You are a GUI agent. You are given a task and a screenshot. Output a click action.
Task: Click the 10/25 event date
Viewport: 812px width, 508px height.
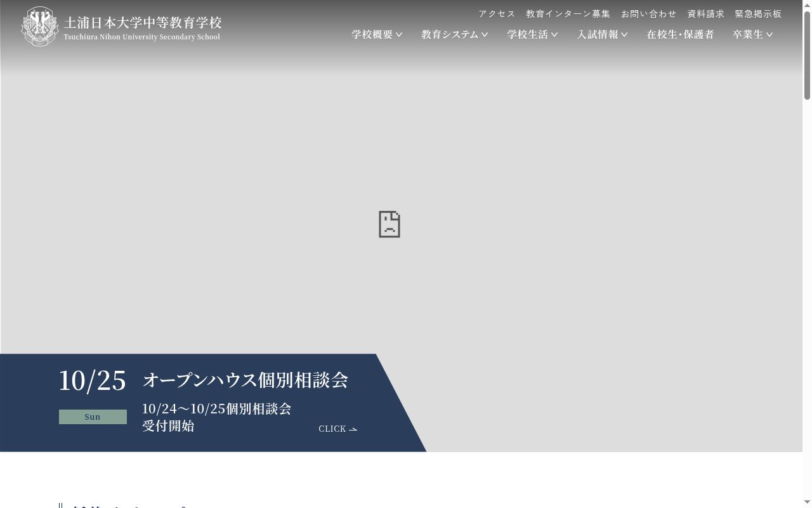pyautogui.click(x=93, y=380)
